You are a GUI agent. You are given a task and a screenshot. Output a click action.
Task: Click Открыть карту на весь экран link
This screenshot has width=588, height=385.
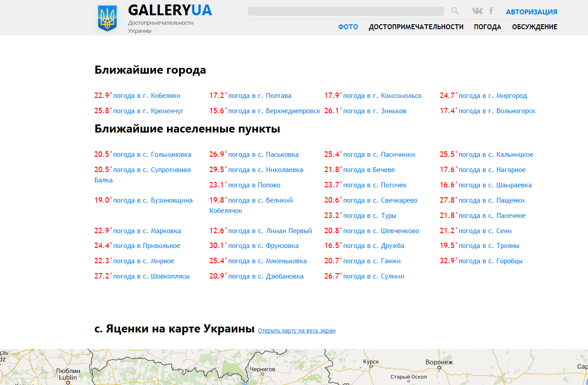296,331
